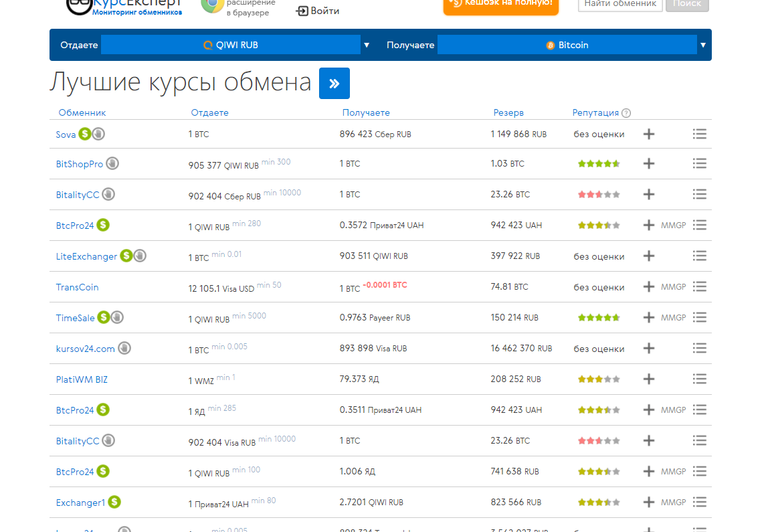Click the orange Кешбэк на полную button
Screen dimensions: 770x532
(501, 6)
